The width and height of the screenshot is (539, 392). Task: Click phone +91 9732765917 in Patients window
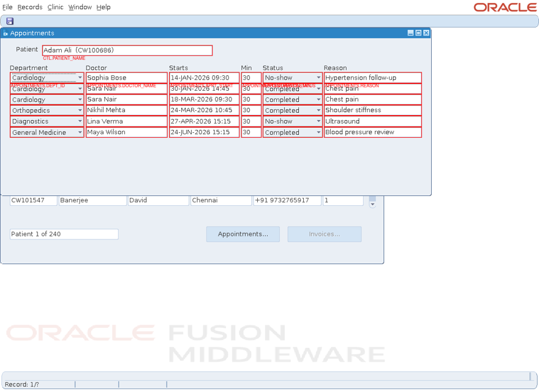coord(287,200)
